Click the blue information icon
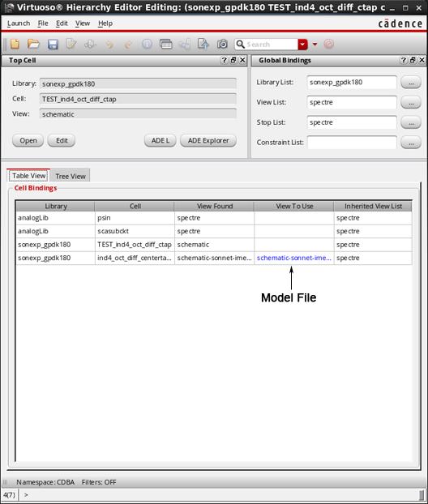Image resolution: width=428 pixels, height=504 pixels. 147,44
